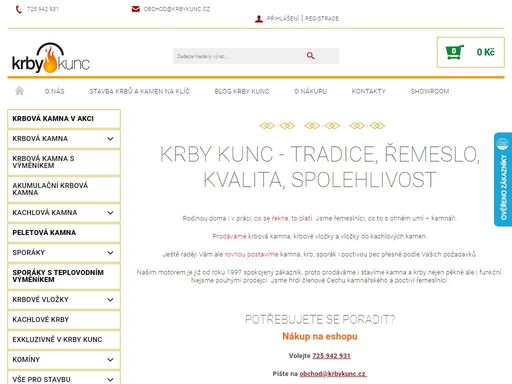The height and width of the screenshot is (384, 512).
Task: Click the Volejte 725 942 931 link
Action: pos(331,356)
